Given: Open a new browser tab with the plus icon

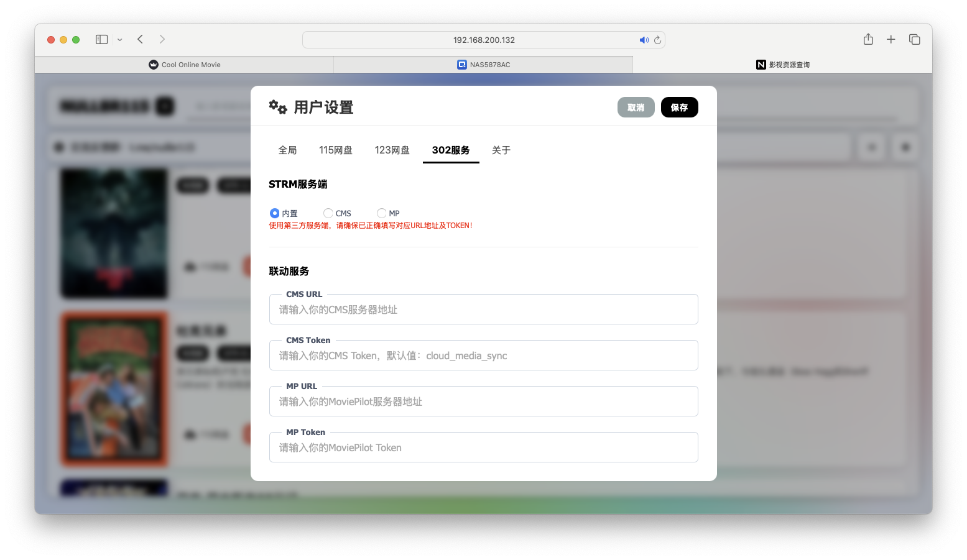Looking at the screenshot, I should point(891,39).
